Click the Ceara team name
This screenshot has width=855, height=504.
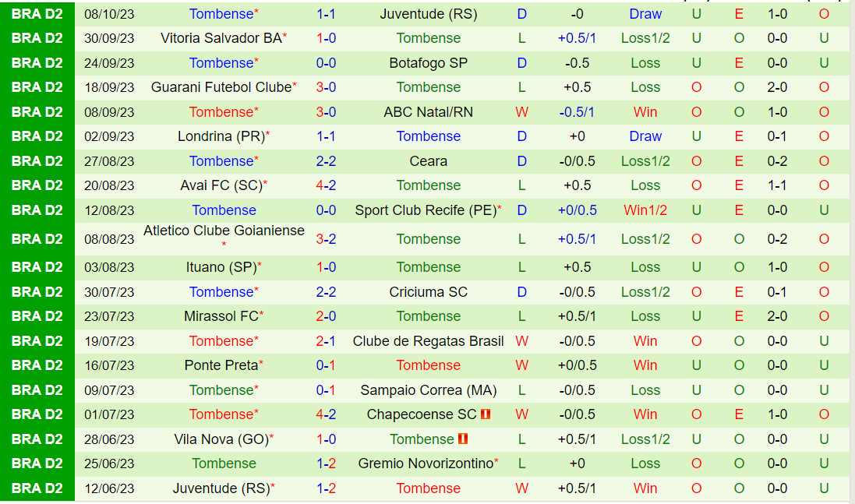[428, 161]
